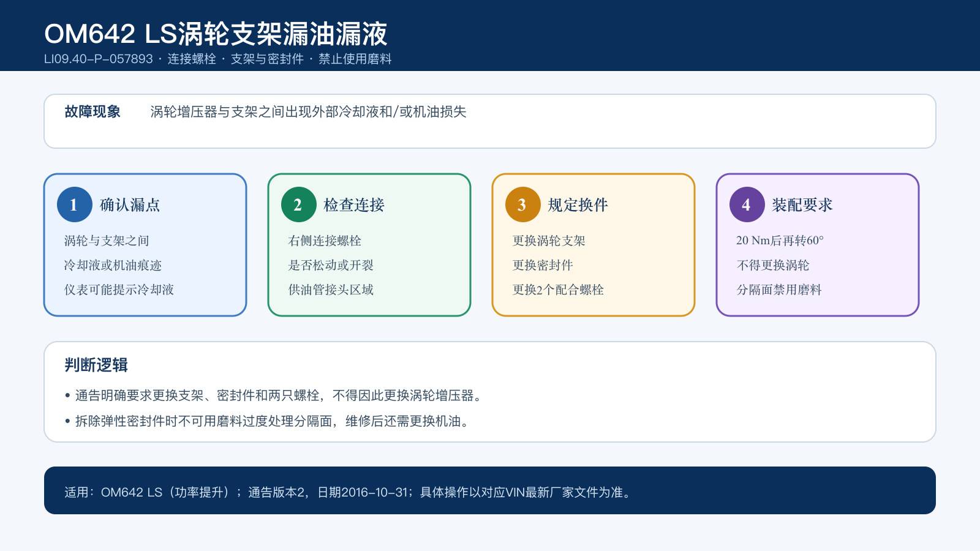This screenshot has height=551, width=980.
Task: Click the footer note 适用：OM642 LS
Action: (348, 492)
